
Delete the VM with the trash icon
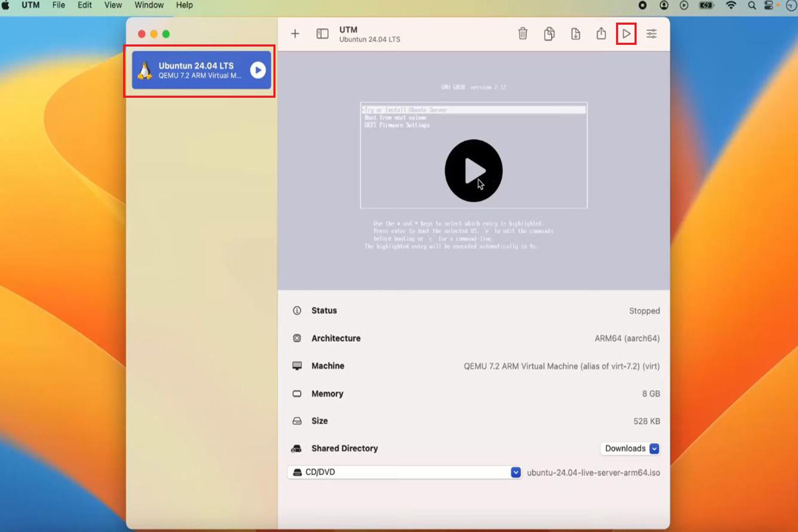(523, 33)
